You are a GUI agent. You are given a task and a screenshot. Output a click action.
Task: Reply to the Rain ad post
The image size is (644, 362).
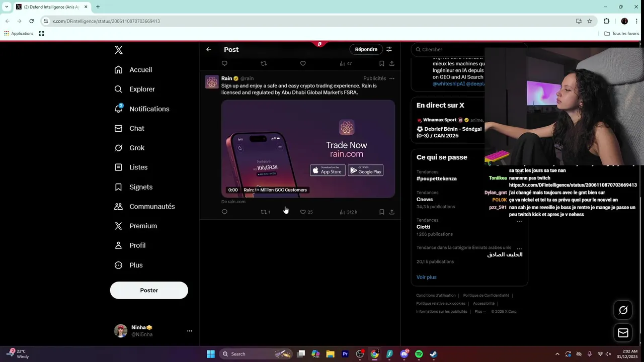(x=224, y=212)
